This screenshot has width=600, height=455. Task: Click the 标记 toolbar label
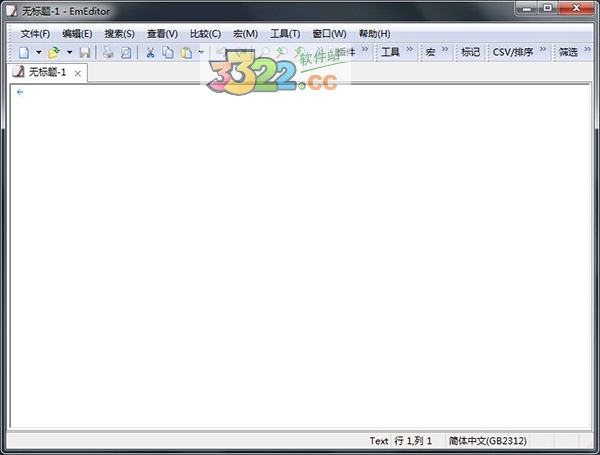(x=470, y=52)
